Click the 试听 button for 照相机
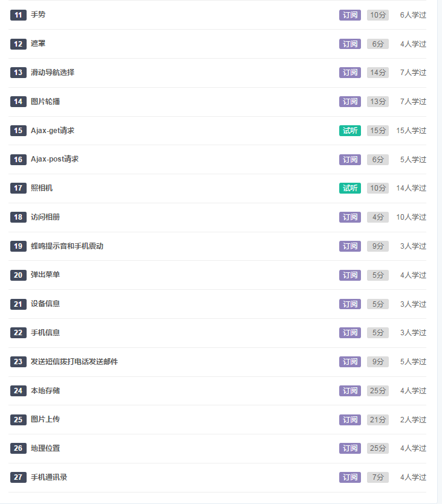 [x=350, y=188]
